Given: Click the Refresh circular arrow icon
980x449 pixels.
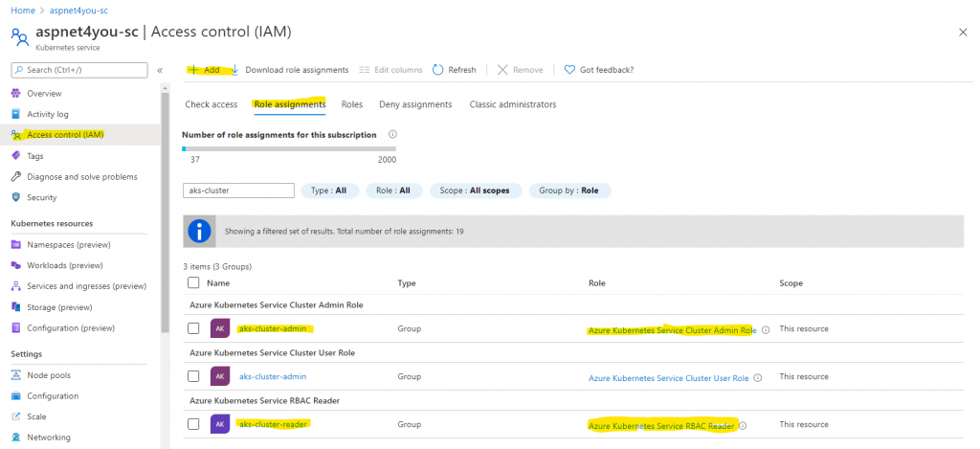Looking at the screenshot, I should (438, 70).
